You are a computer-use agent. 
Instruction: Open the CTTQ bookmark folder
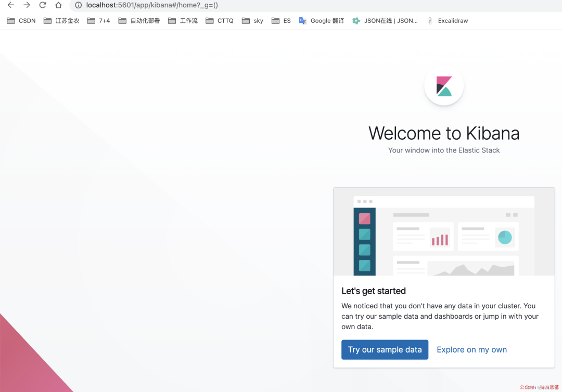coord(220,21)
